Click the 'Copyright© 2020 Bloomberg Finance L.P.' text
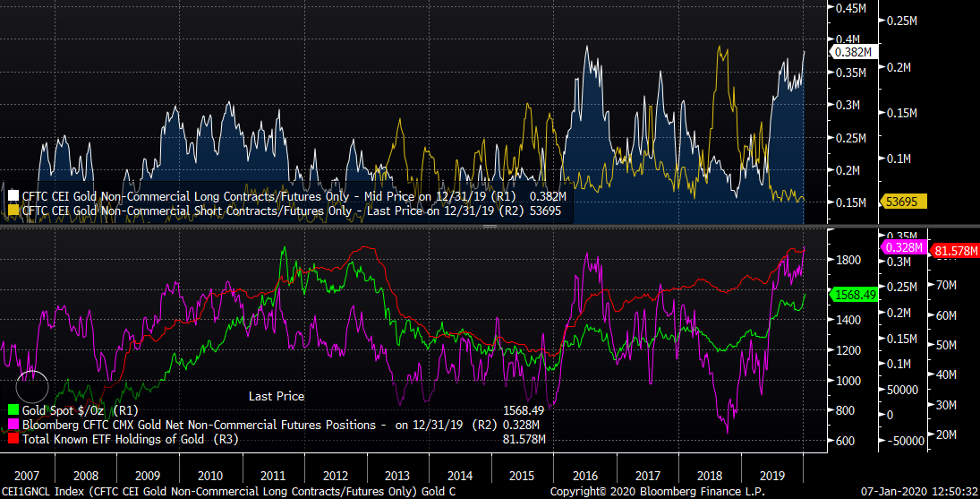The height and width of the screenshot is (499, 980). [x=657, y=492]
